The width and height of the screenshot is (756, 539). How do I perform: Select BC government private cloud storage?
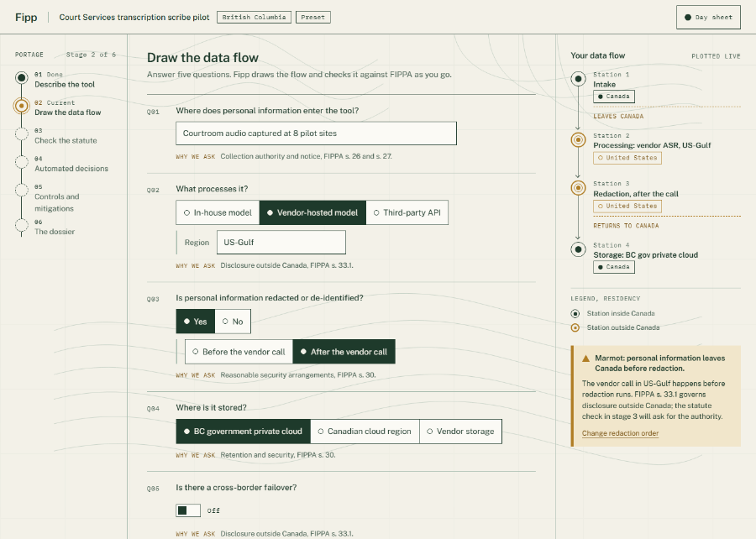(x=243, y=431)
